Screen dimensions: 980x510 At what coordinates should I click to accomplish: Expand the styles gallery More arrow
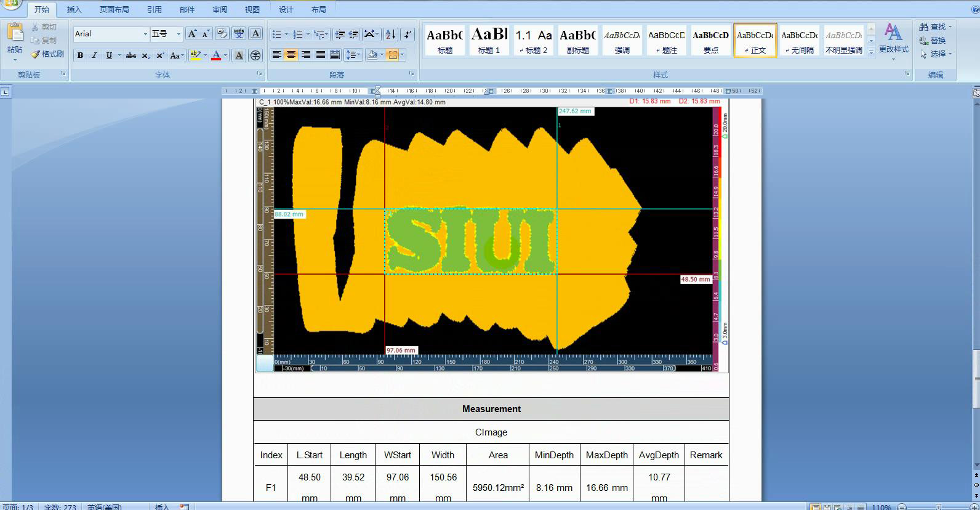pos(871,54)
